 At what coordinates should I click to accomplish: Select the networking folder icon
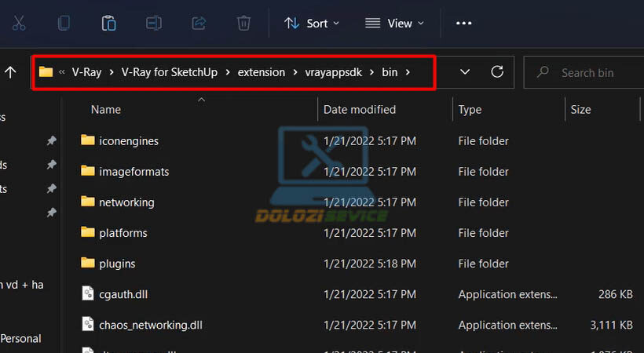(87, 202)
